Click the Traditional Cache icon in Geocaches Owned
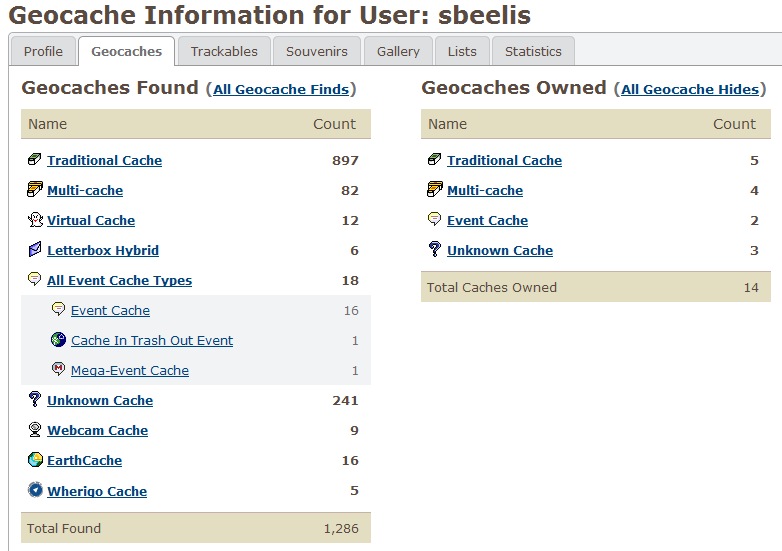 pos(435,160)
